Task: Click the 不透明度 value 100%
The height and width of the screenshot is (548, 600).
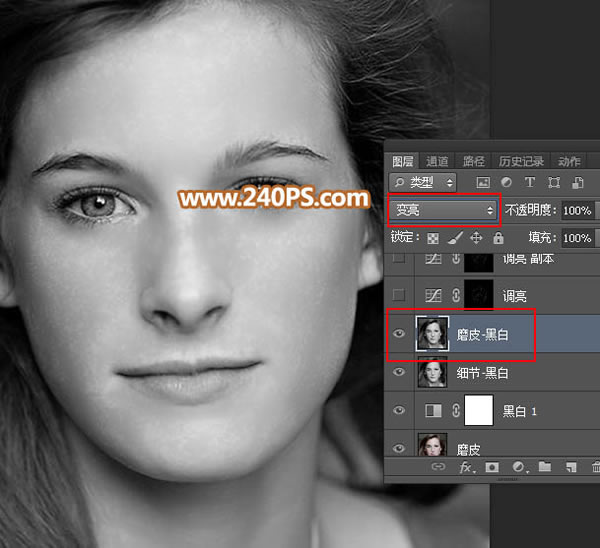Action: click(577, 210)
